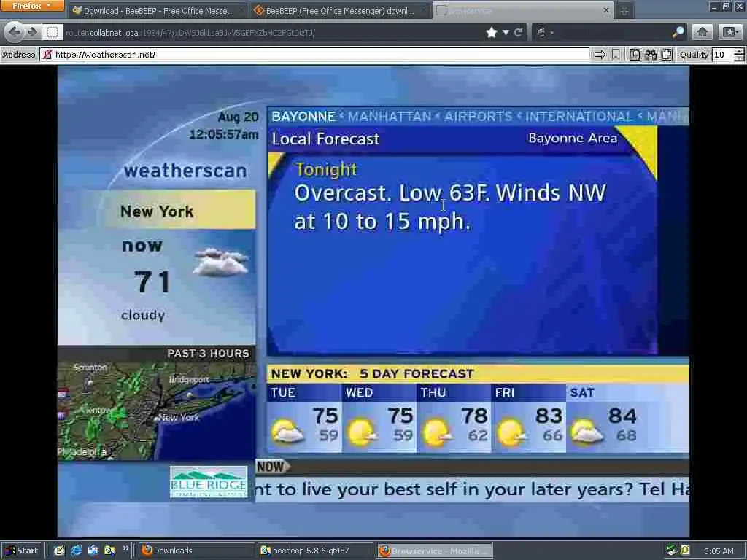Click the Browservice go arrow button
747x560 pixels.
pyautogui.click(x=600, y=55)
